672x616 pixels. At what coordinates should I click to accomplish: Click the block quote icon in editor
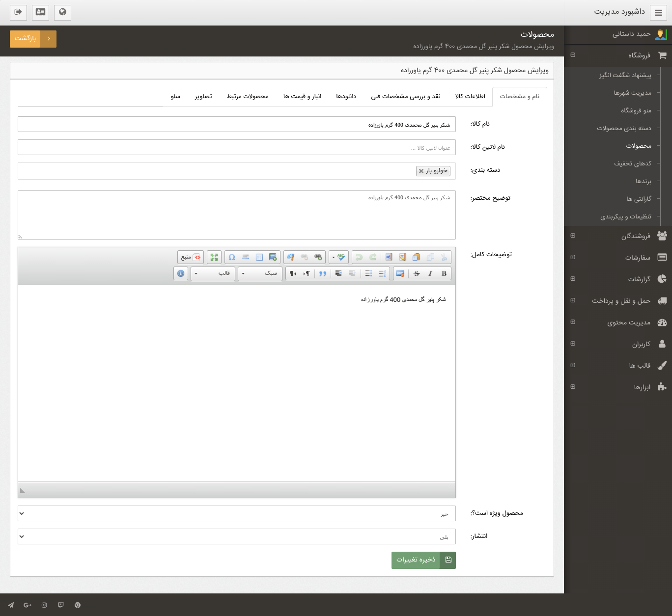click(322, 273)
